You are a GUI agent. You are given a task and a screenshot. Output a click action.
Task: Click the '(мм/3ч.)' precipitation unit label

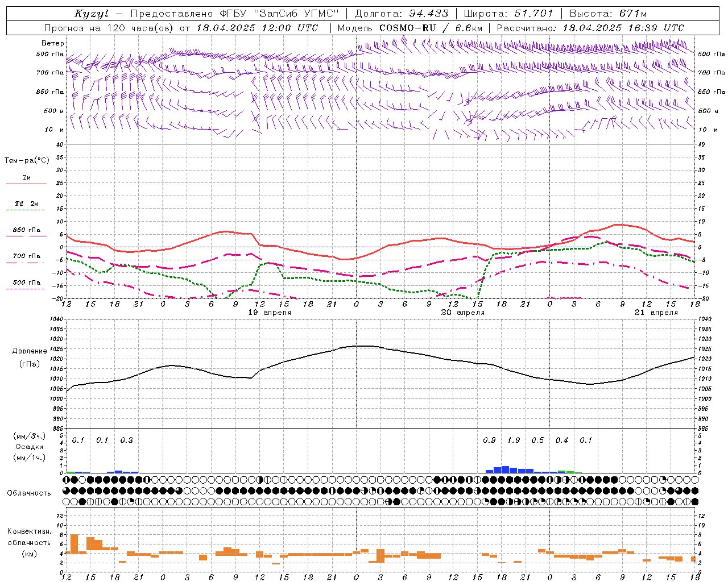[x=30, y=436]
